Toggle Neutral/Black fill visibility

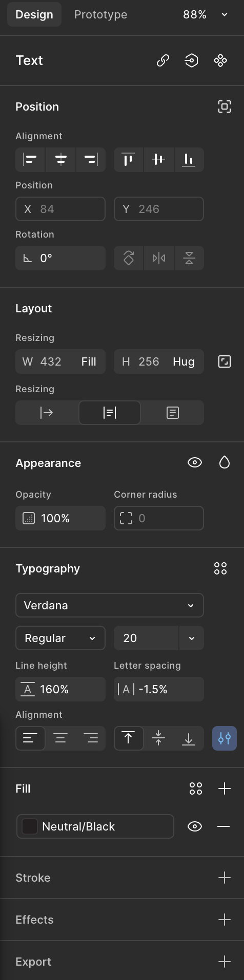tap(195, 826)
